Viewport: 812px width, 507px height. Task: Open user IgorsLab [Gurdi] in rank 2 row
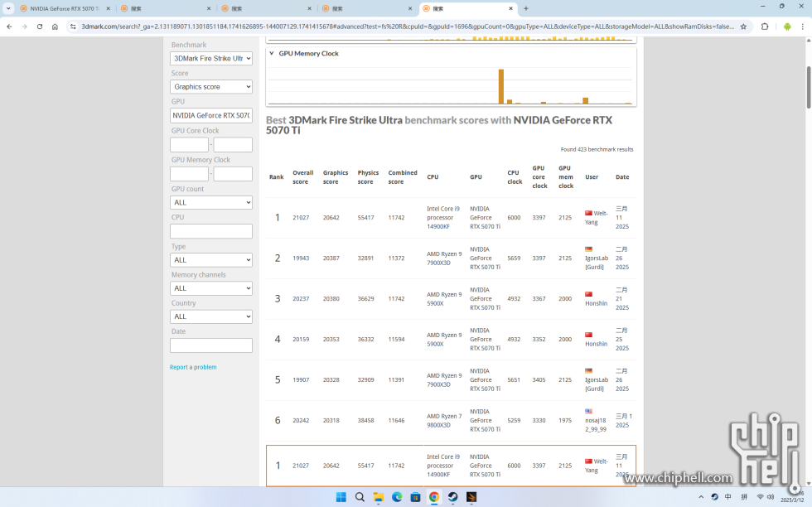click(597, 263)
